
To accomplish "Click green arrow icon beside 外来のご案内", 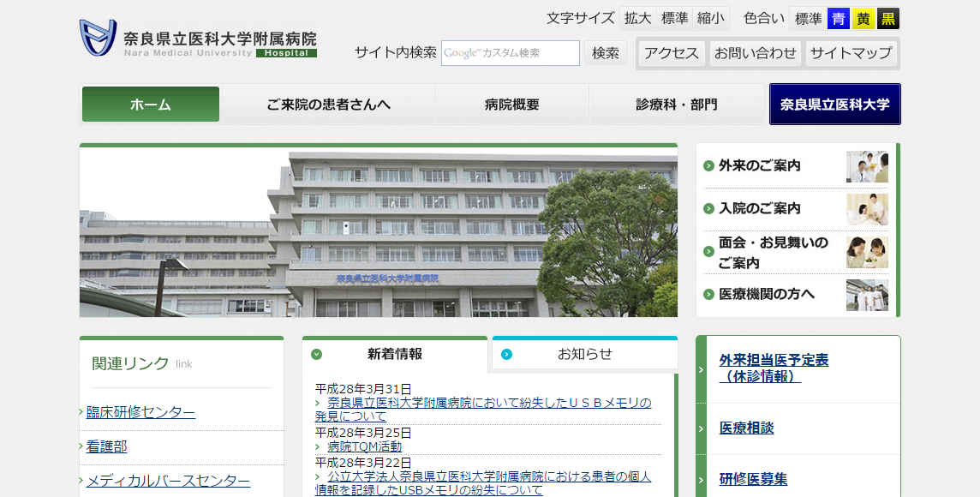I will [708, 165].
